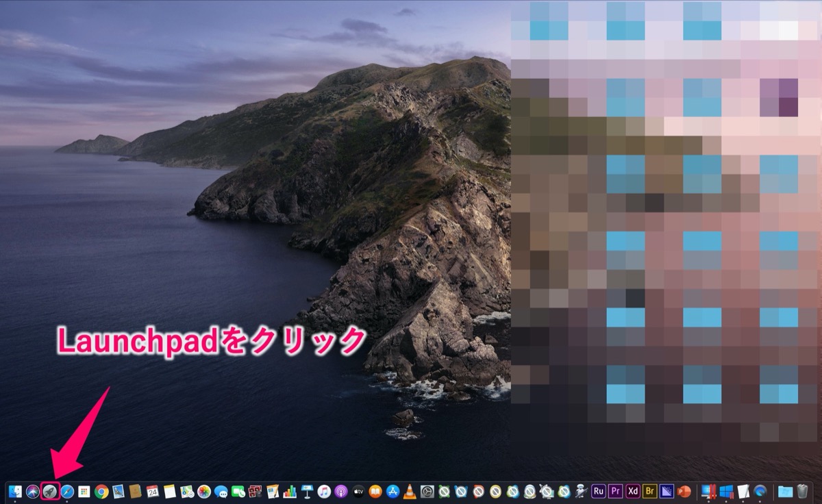822x504 pixels.
Task: Open the Music app icon
Action: point(324,491)
